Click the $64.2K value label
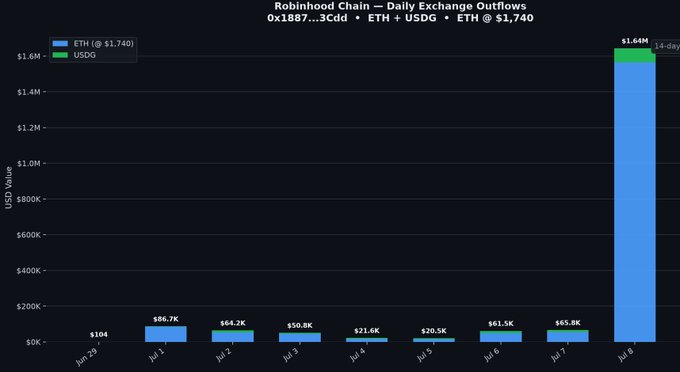This screenshot has height=372, width=680. pos(233,323)
